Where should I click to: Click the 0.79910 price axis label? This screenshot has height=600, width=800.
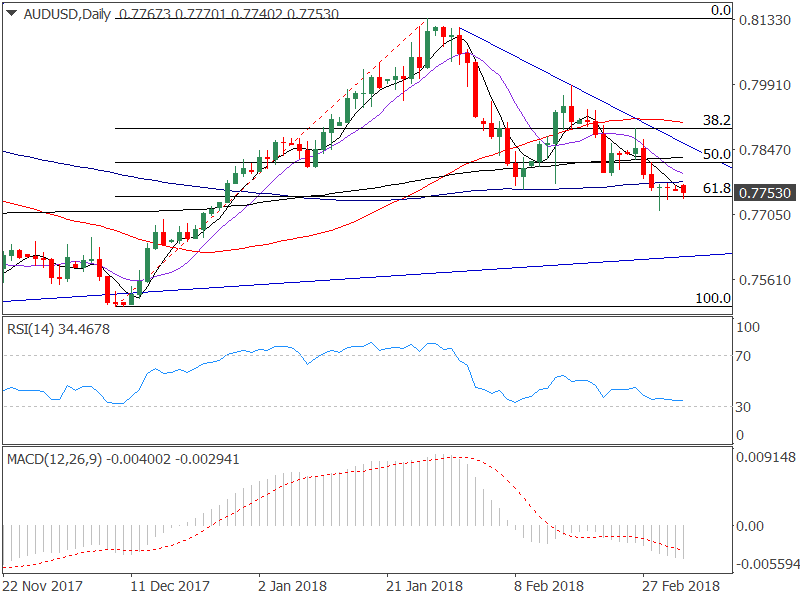pyautogui.click(x=765, y=85)
